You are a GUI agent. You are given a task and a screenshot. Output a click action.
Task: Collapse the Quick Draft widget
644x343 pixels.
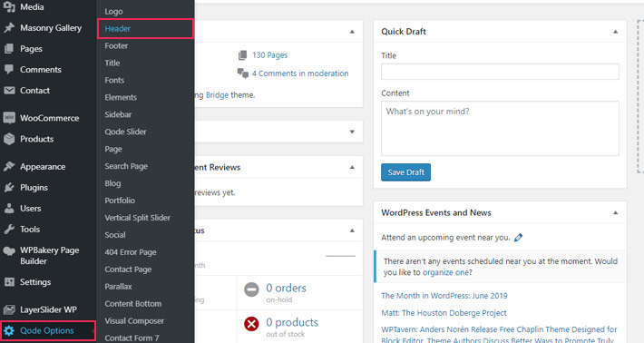pyautogui.click(x=615, y=32)
